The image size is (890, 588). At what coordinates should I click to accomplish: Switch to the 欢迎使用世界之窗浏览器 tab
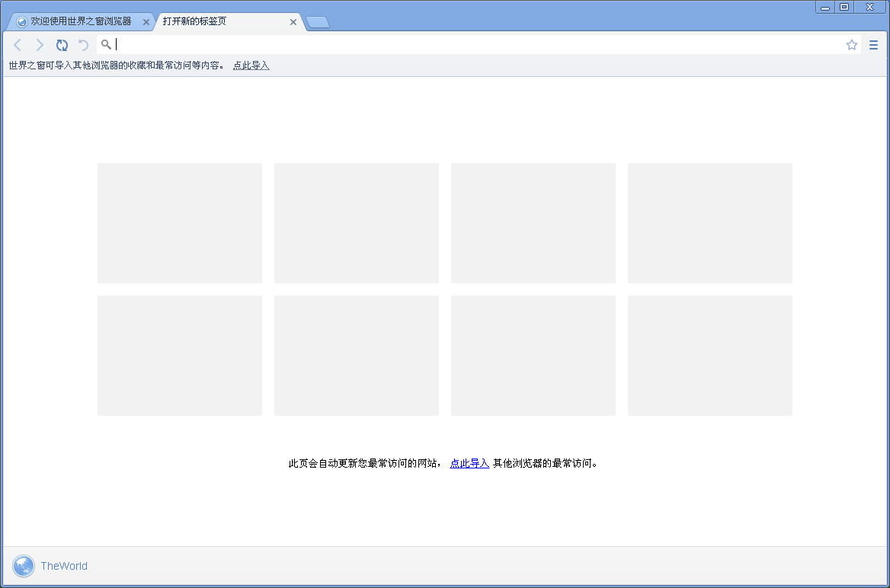[x=80, y=21]
